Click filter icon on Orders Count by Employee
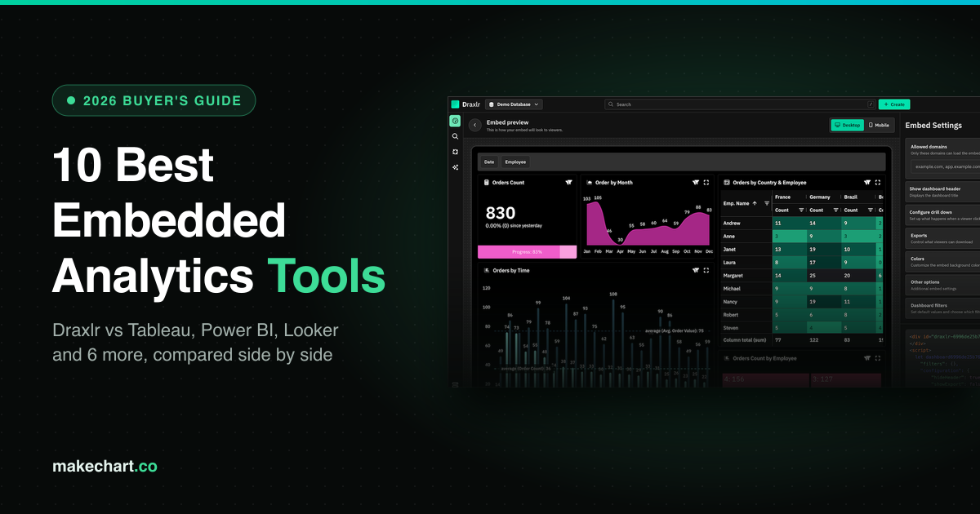Screen dimensions: 980x514 (x=866, y=357)
